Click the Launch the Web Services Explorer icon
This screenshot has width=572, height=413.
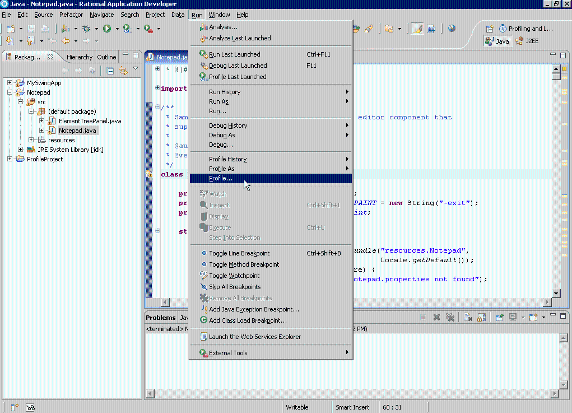tap(204, 336)
